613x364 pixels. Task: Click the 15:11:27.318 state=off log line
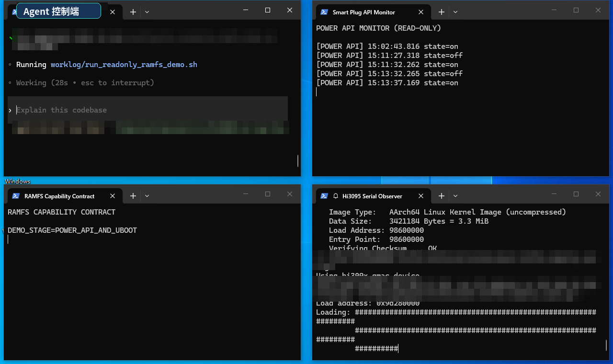389,56
